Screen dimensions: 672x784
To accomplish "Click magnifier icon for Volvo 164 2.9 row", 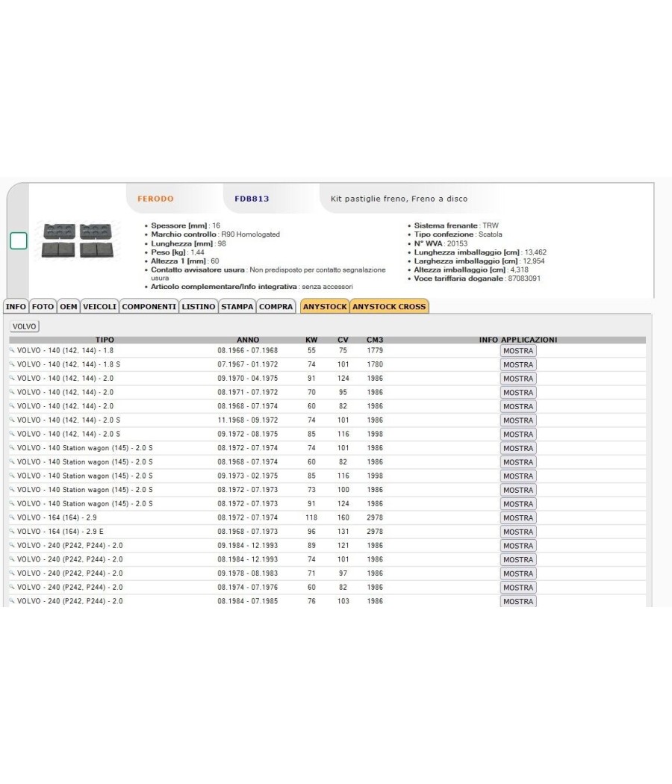I will coord(12,517).
